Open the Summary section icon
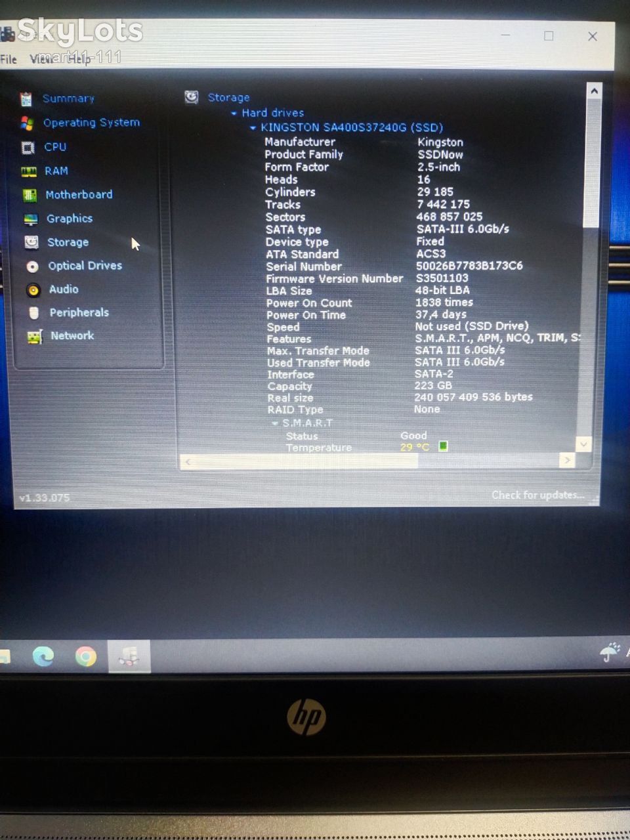This screenshot has width=630, height=840. [26, 99]
